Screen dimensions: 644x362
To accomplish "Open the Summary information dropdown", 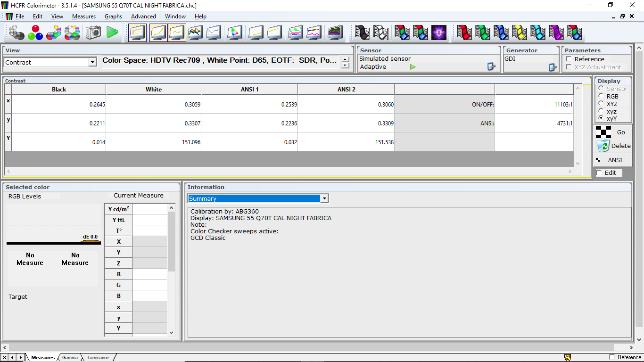I will point(324,198).
